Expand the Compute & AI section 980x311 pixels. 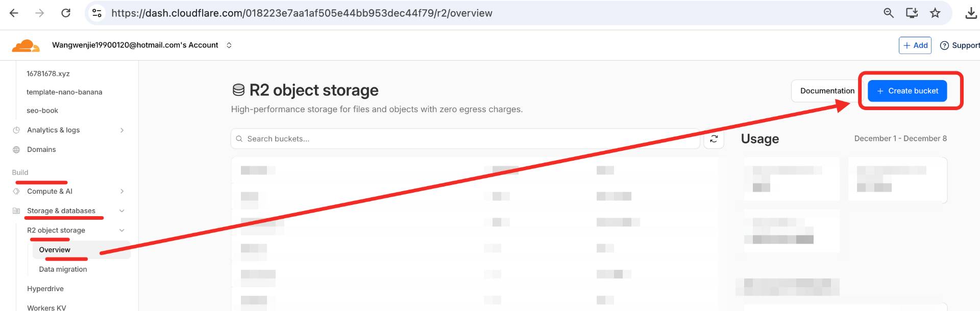pos(122,191)
